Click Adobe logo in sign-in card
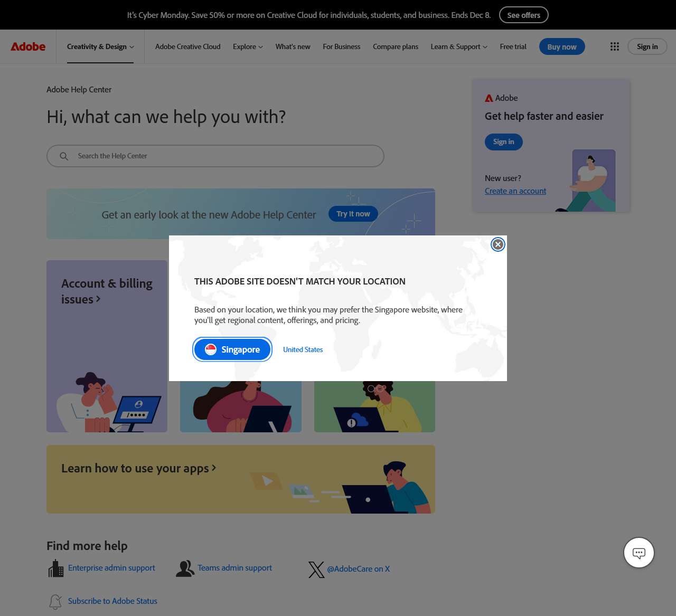676x616 pixels. click(x=489, y=98)
